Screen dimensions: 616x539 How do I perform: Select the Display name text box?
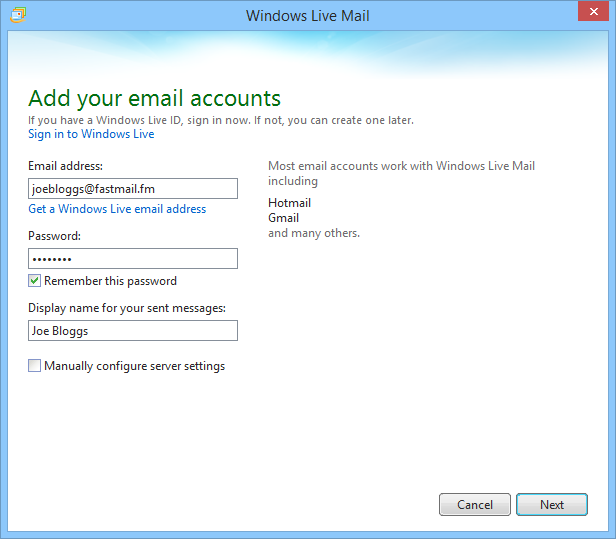(x=132, y=331)
